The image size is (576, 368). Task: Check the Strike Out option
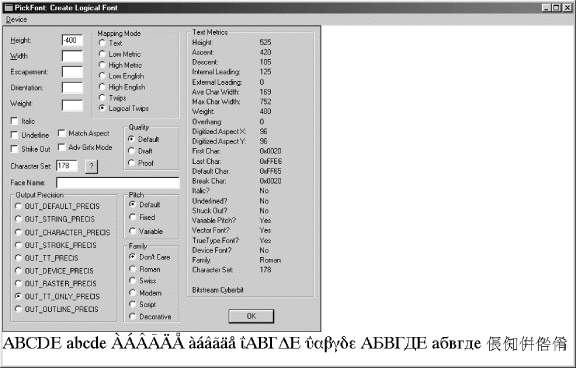[14, 149]
